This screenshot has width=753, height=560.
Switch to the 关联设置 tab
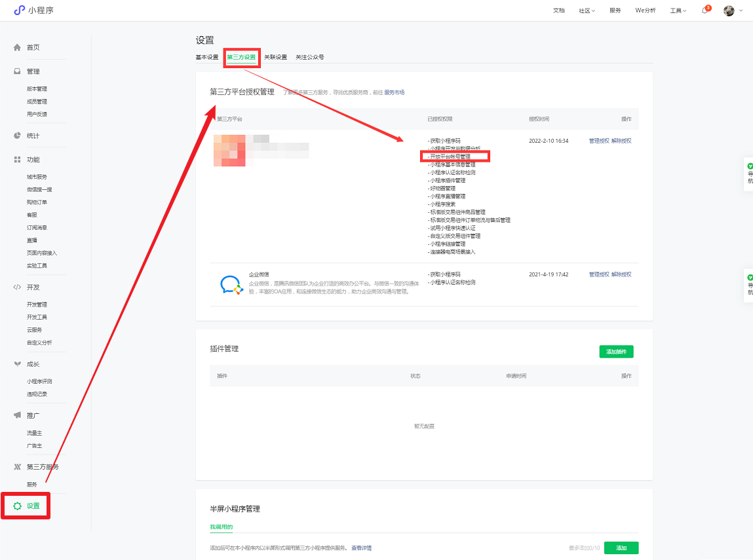coord(275,57)
